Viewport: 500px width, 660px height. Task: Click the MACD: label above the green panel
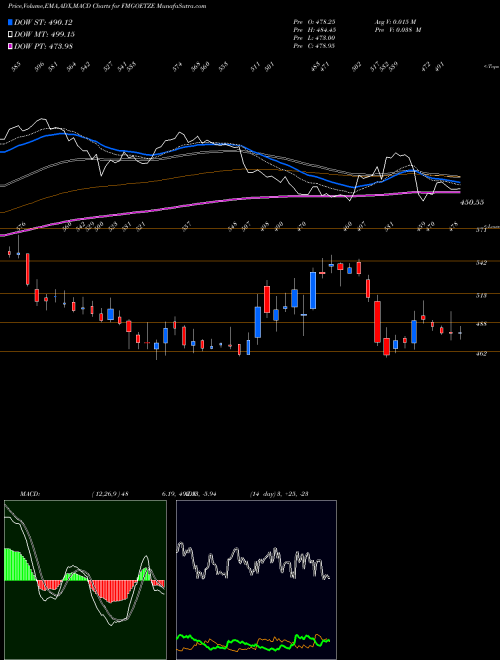tap(29, 494)
